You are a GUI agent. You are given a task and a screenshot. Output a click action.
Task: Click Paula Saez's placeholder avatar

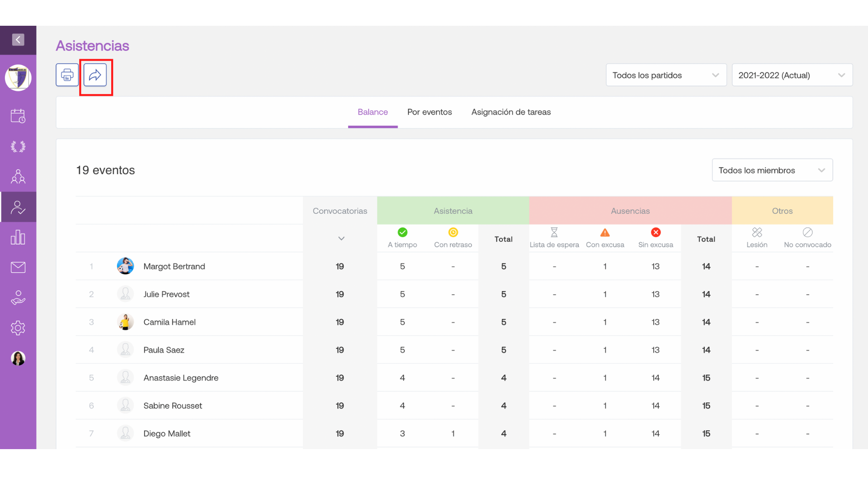[x=125, y=350]
